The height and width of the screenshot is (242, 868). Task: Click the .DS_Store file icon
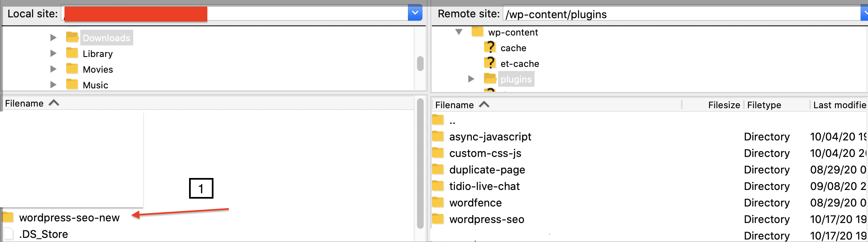tap(8, 234)
